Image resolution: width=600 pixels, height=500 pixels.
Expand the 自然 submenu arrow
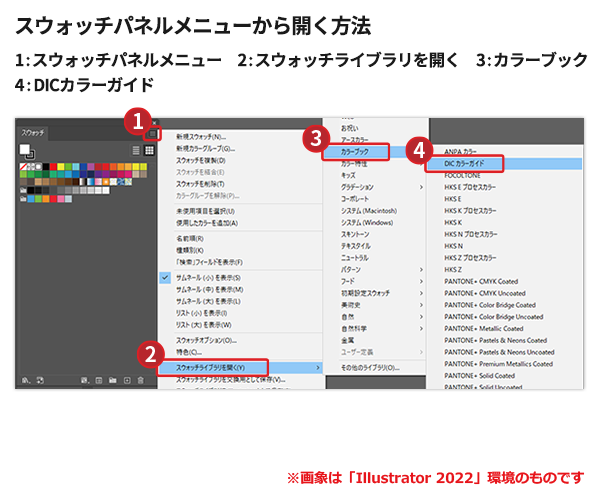click(421, 317)
